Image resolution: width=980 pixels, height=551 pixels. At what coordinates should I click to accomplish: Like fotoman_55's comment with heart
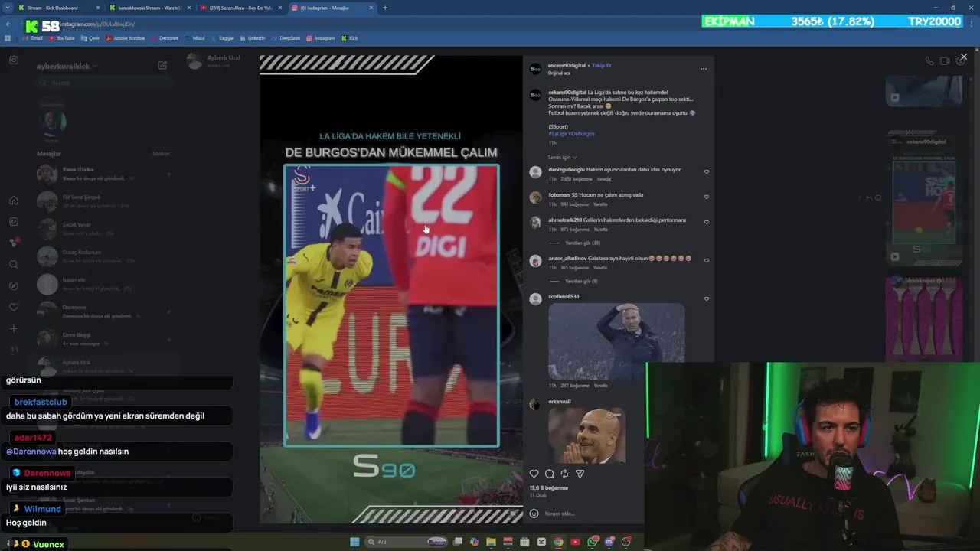(706, 197)
